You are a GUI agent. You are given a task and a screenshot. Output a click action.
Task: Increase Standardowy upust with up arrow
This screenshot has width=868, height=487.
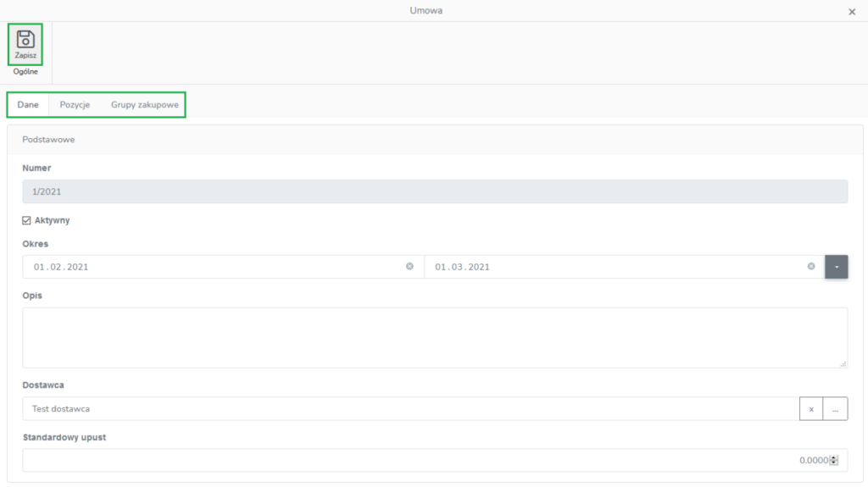(x=835, y=457)
